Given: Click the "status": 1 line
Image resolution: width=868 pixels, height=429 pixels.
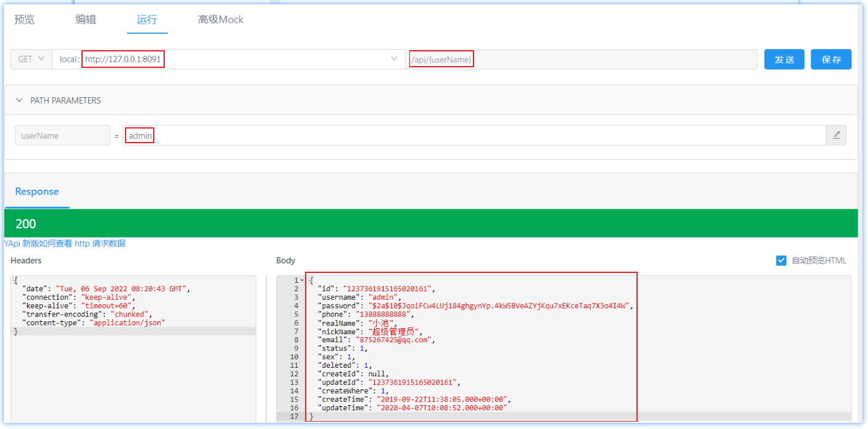Looking at the screenshot, I should [x=344, y=348].
